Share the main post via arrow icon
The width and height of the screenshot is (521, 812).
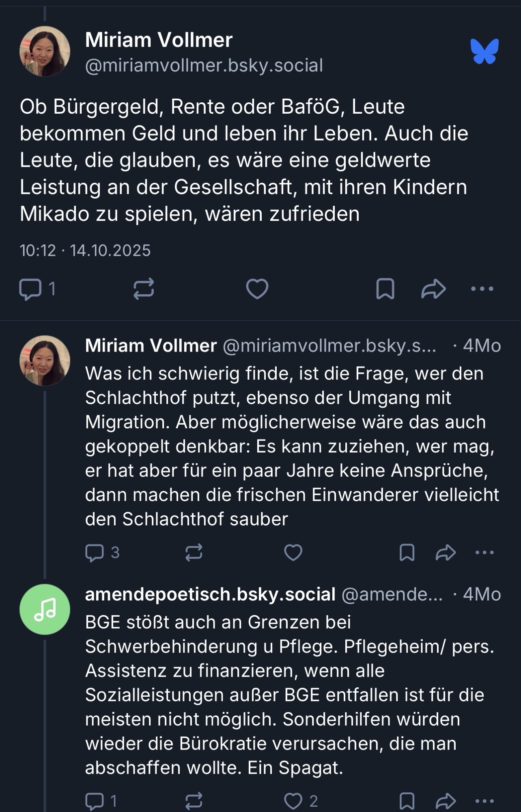point(433,289)
